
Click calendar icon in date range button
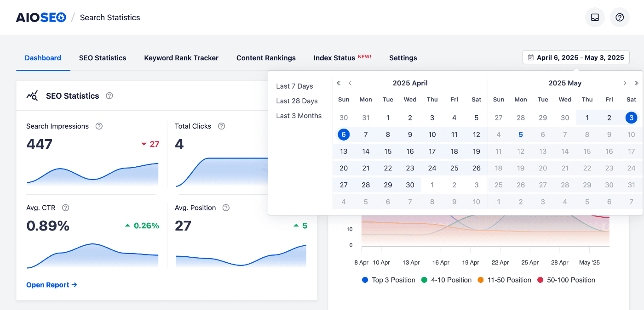pos(531,57)
